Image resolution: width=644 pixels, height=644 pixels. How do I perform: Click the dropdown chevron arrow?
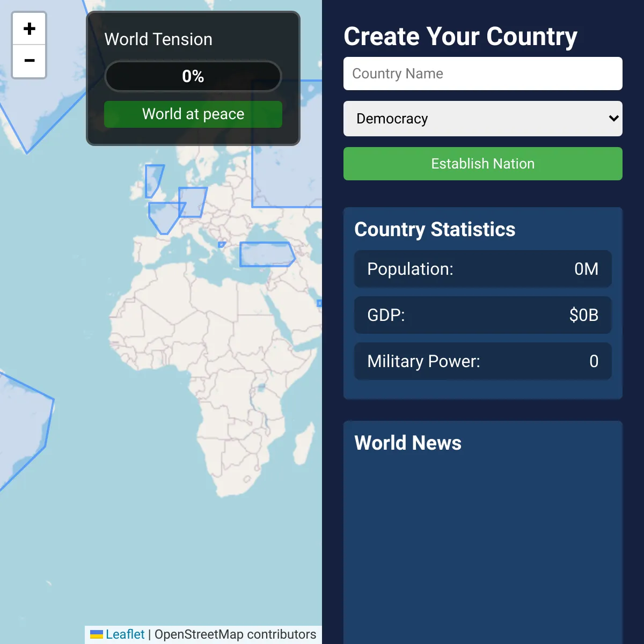point(614,119)
